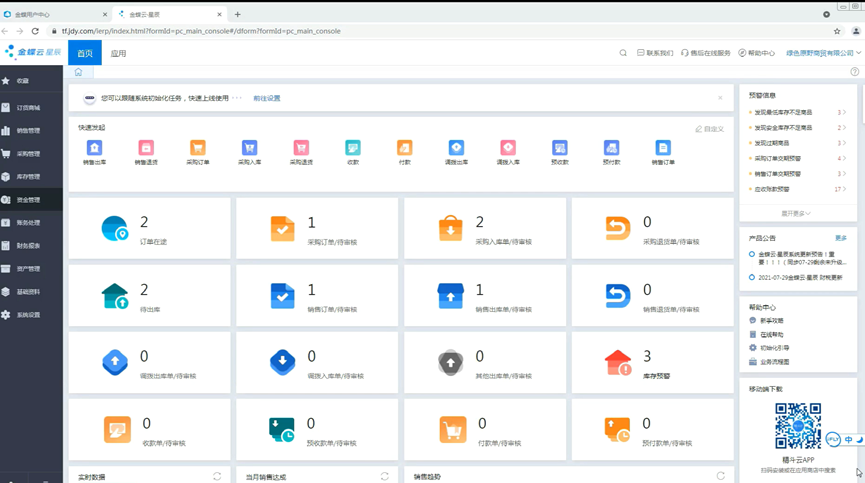Screen dimensions: 865x483
Task: Open the 销售订单 quick-start icon
Action: pyautogui.click(x=663, y=148)
